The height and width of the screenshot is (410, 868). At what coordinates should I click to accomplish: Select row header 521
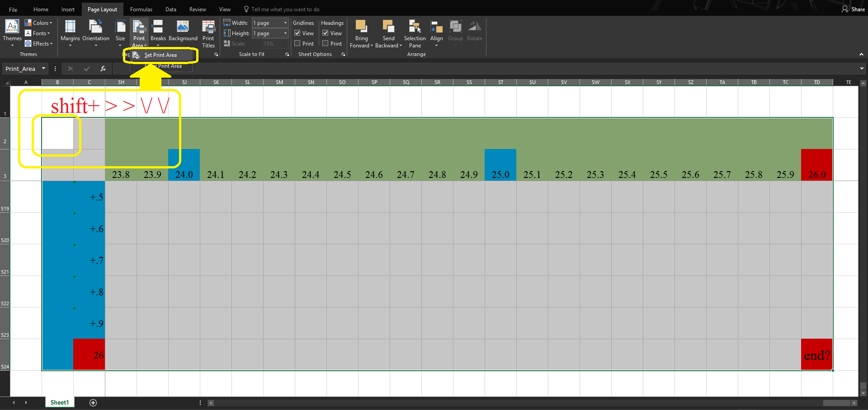pyautogui.click(x=5, y=260)
